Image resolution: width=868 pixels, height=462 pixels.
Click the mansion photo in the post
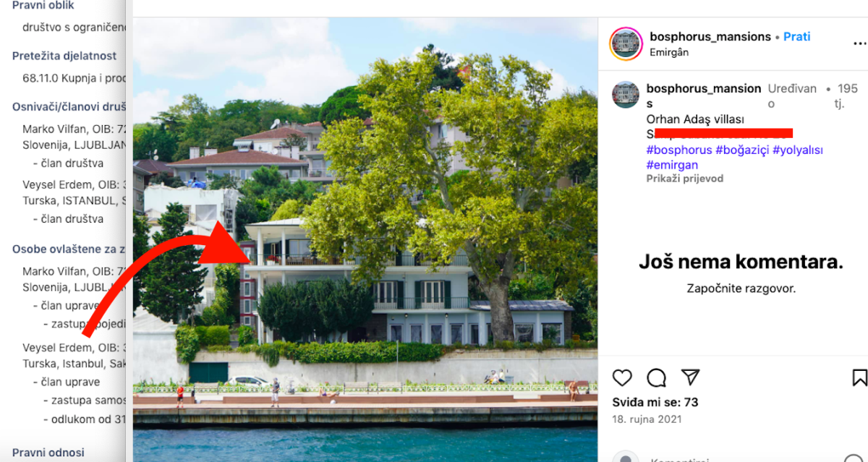click(x=365, y=240)
